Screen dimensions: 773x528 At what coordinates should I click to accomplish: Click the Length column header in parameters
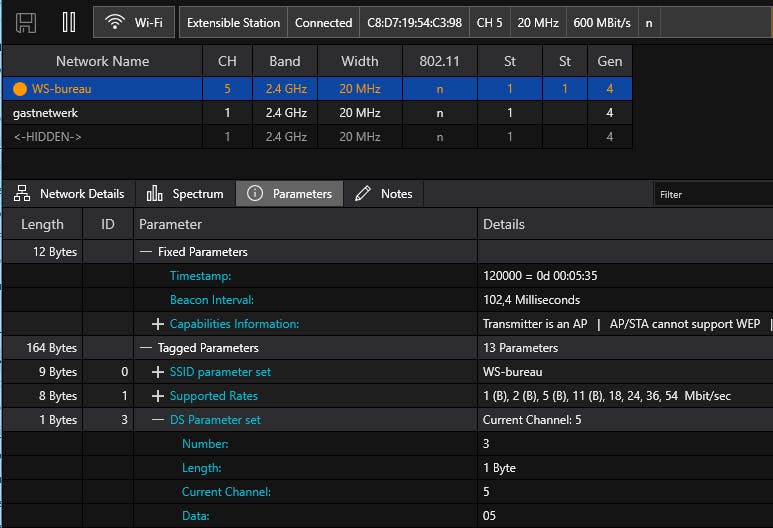[42, 224]
